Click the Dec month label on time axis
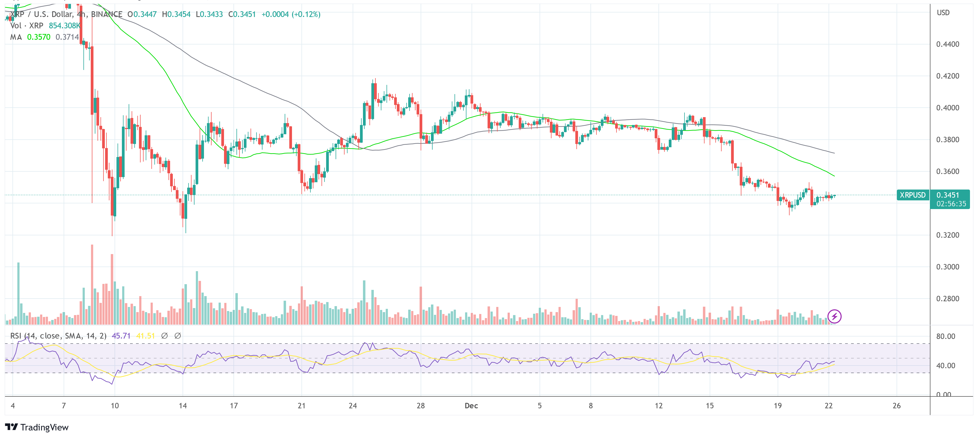980x439 pixels. pyautogui.click(x=471, y=405)
